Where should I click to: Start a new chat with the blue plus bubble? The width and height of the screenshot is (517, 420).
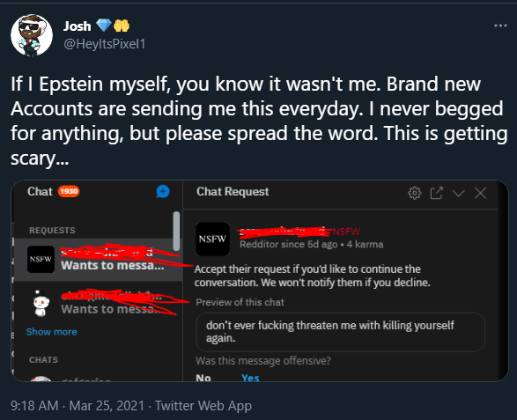pos(163,192)
